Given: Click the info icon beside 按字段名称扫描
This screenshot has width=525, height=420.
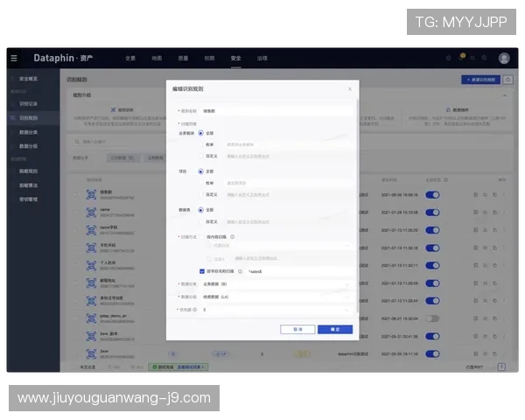Looking at the screenshot, I should pyautogui.click(x=240, y=271).
